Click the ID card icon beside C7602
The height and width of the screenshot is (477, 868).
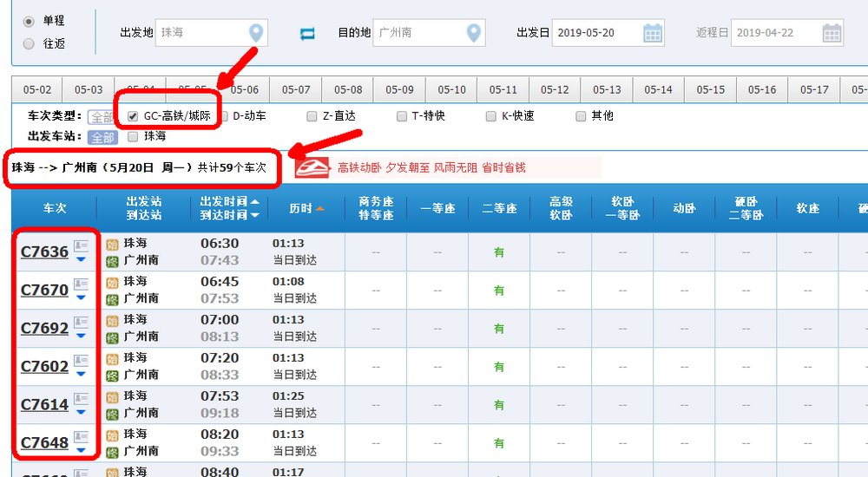pos(82,360)
